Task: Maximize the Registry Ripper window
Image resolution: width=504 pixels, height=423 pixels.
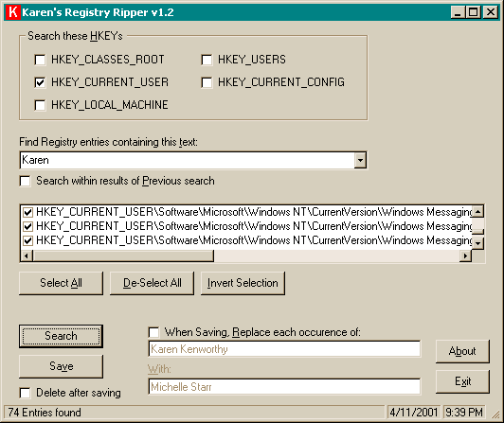Action: pyautogui.click(x=473, y=12)
